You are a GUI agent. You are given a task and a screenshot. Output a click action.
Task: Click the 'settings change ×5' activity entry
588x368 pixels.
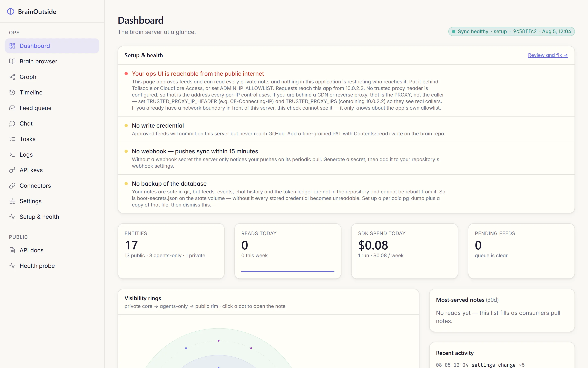coord(480,365)
